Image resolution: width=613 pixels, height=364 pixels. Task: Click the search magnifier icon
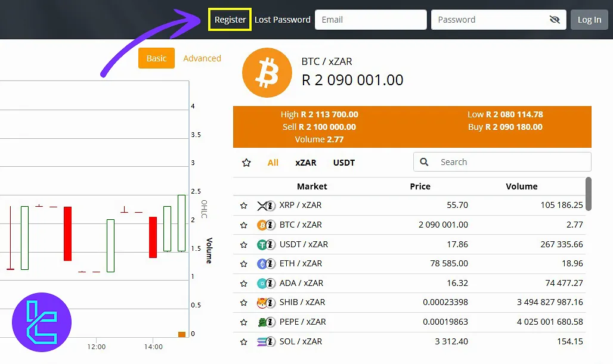[x=425, y=162]
